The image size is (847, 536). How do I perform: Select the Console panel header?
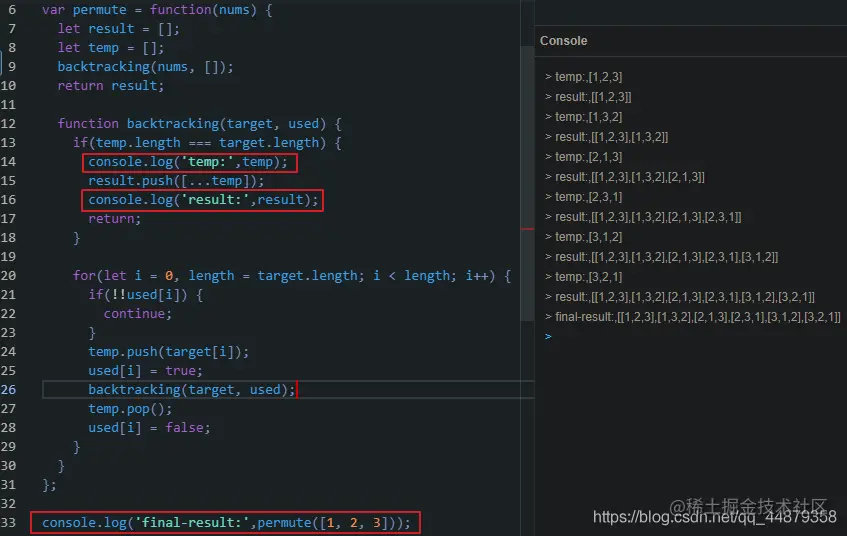[563, 41]
